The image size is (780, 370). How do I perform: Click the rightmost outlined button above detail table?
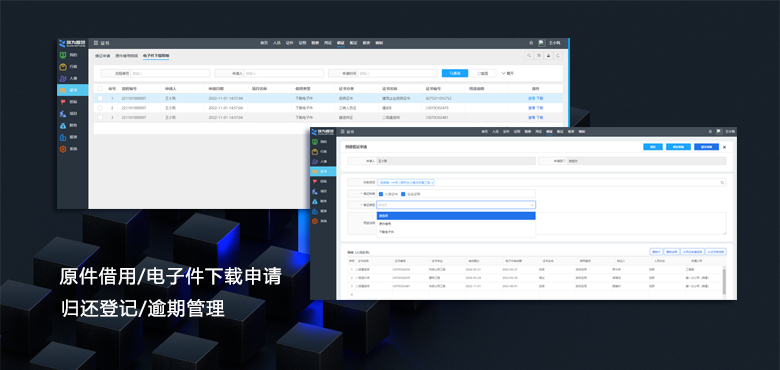coord(716,252)
